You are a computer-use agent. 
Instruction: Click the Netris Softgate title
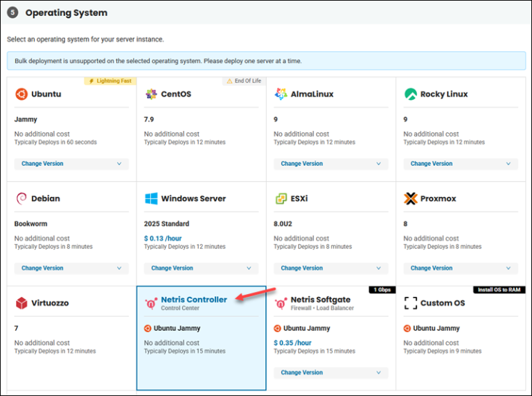320,300
